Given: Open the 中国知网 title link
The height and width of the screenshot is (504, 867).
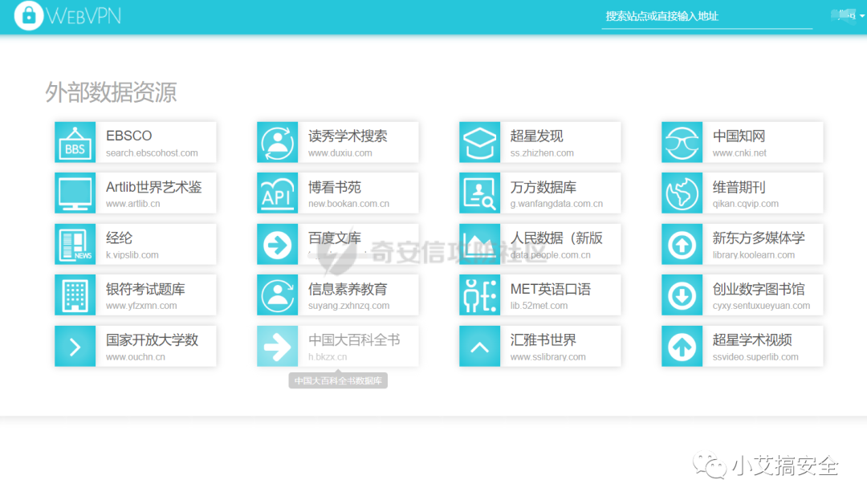Looking at the screenshot, I should (739, 136).
